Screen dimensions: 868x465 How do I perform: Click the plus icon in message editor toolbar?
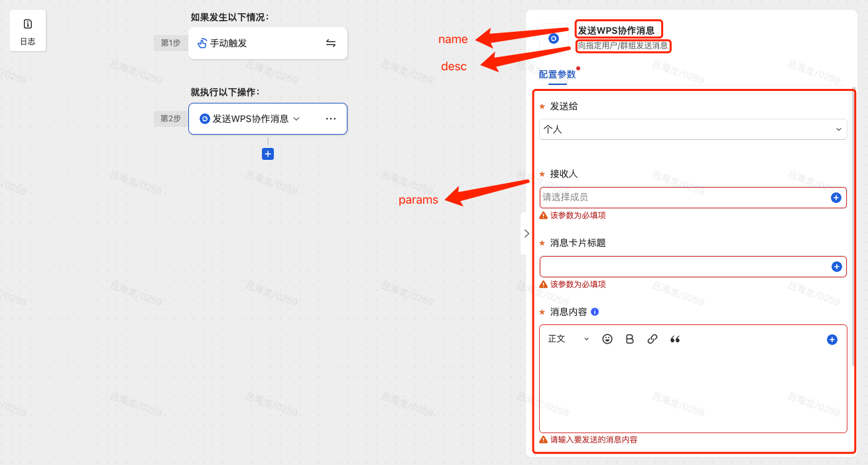(832, 340)
